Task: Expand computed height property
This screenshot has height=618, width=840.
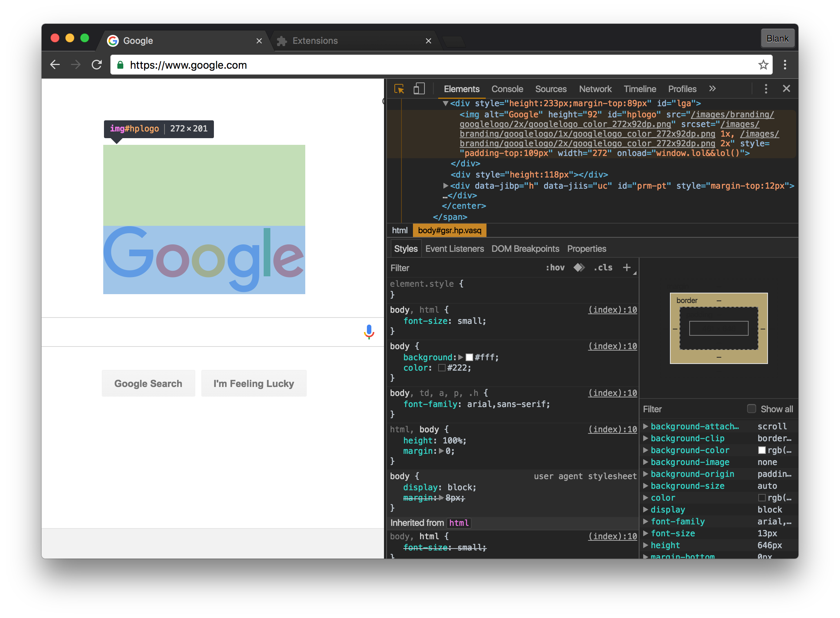Action: (645, 545)
